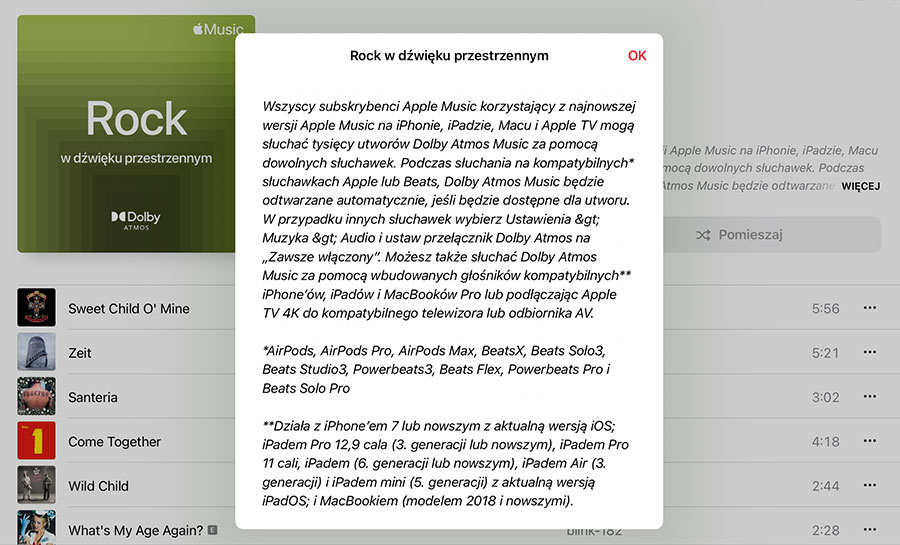Click the Sweet Child O' Mine album artwork
The height and width of the screenshot is (545, 900).
pos(36,308)
